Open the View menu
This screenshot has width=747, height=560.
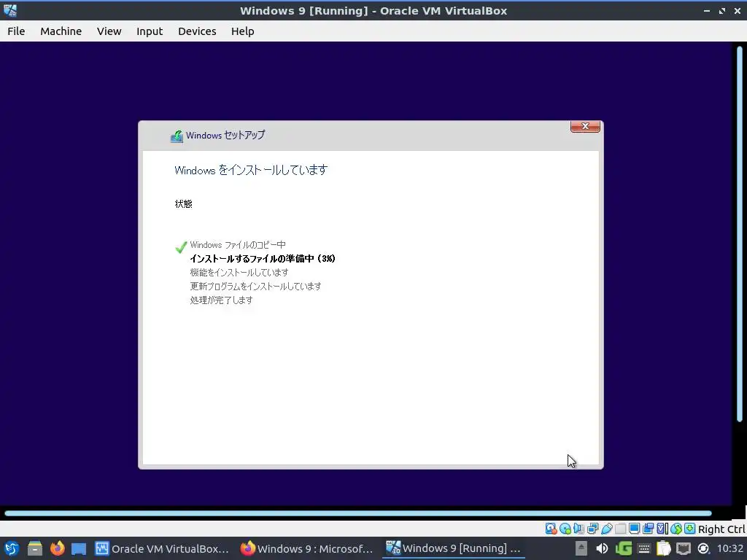click(109, 31)
